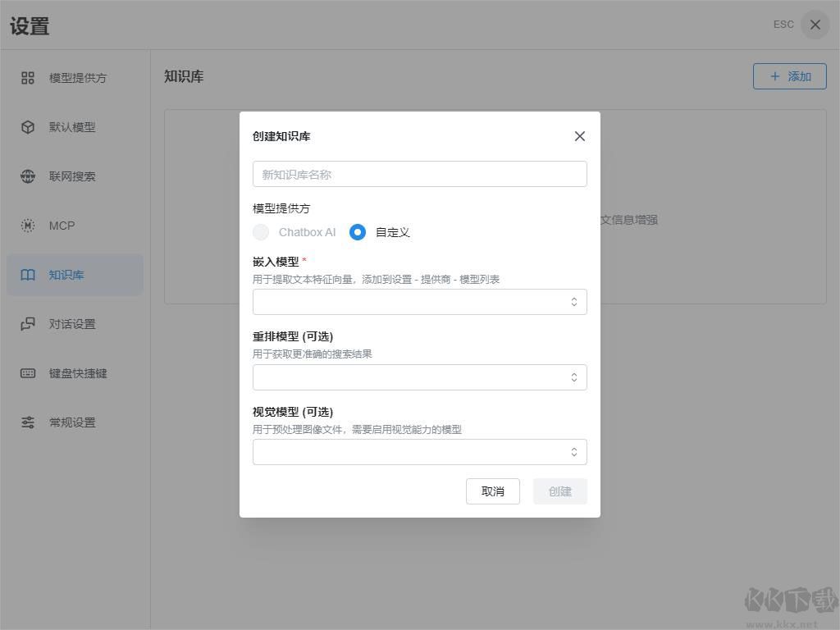The height and width of the screenshot is (630, 840).
Task: Select the 知识库 book icon
Action: coord(27,275)
